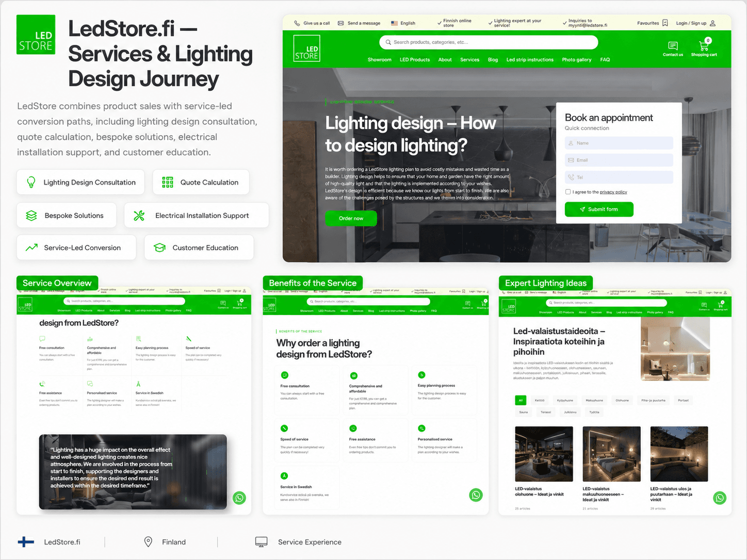
Task: Click WhatsApp icon in Expert Lighting Ideas panel
Action: pos(720,498)
